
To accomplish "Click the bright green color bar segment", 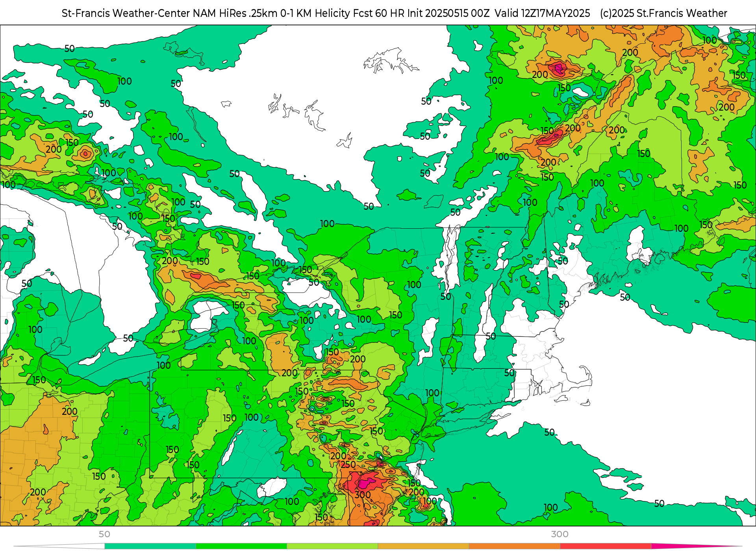I will tap(241, 546).
